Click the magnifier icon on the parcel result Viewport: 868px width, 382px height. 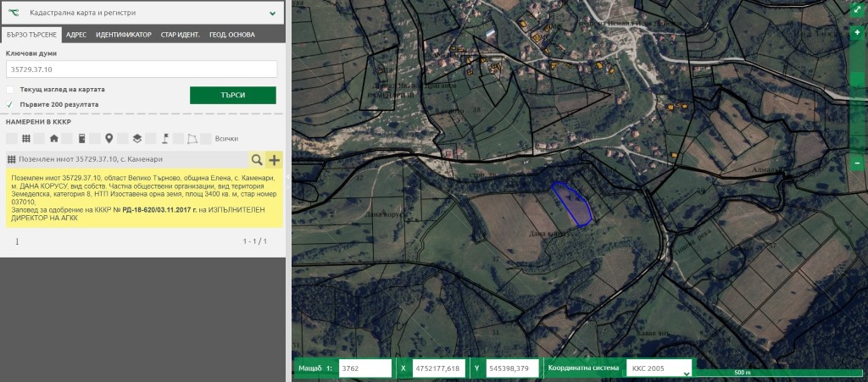click(x=256, y=159)
